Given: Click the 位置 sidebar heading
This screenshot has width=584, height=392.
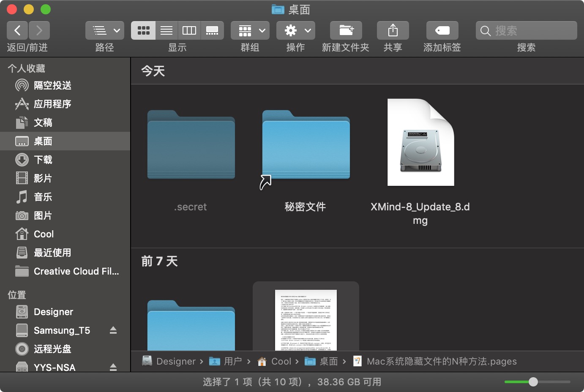Looking at the screenshot, I should 17,295.
